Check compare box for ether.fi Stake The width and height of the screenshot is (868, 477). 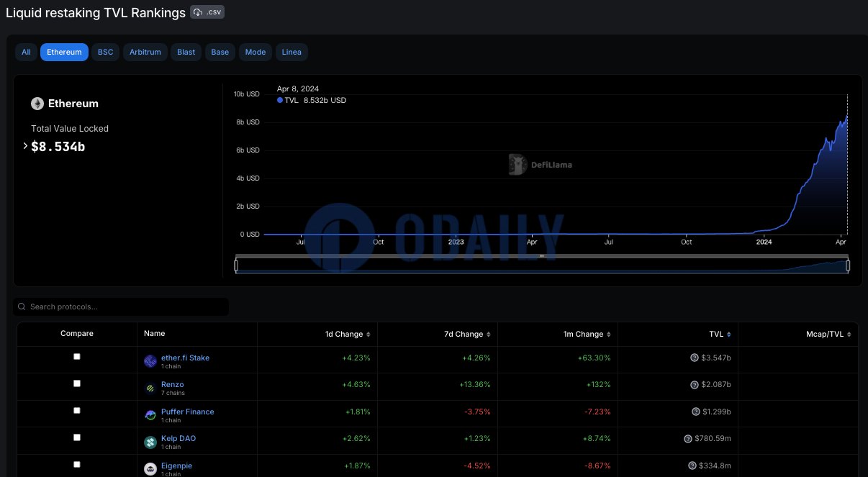pos(77,357)
